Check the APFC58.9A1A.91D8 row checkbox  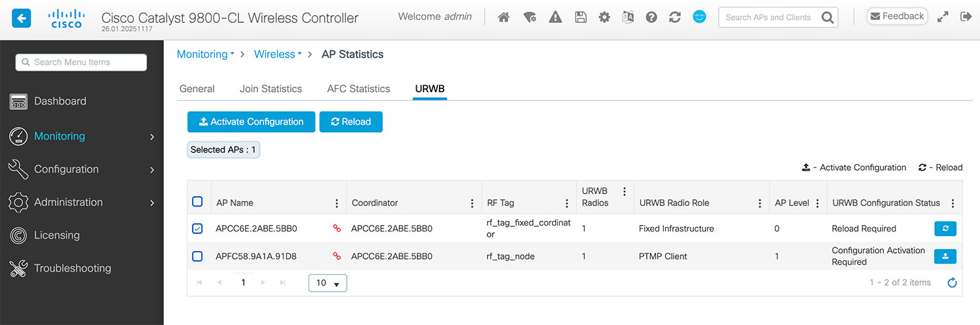click(x=197, y=256)
